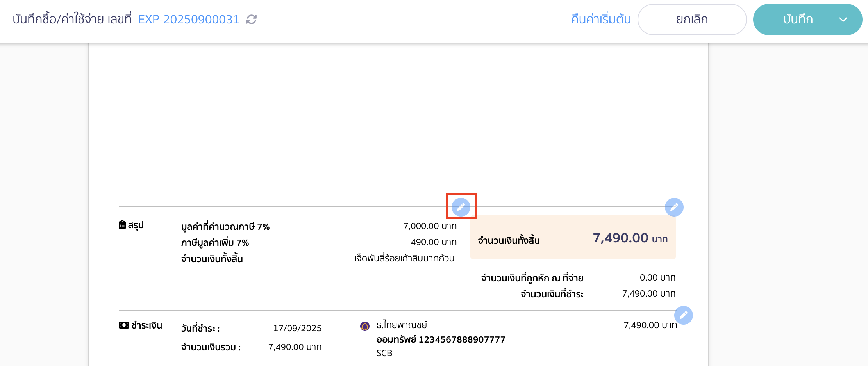Click the SCB bank code text
This screenshot has width=868, height=366.
point(384,353)
